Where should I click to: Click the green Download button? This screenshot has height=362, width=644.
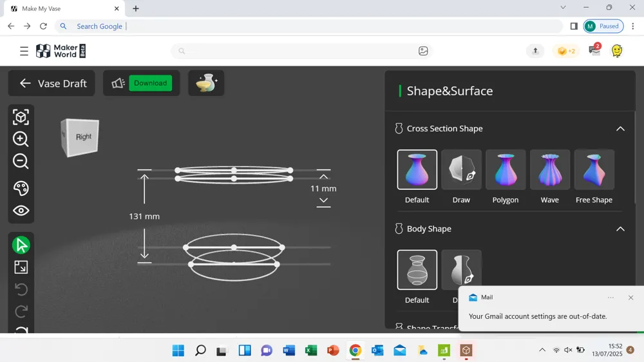pyautogui.click(x=150, y=83)
